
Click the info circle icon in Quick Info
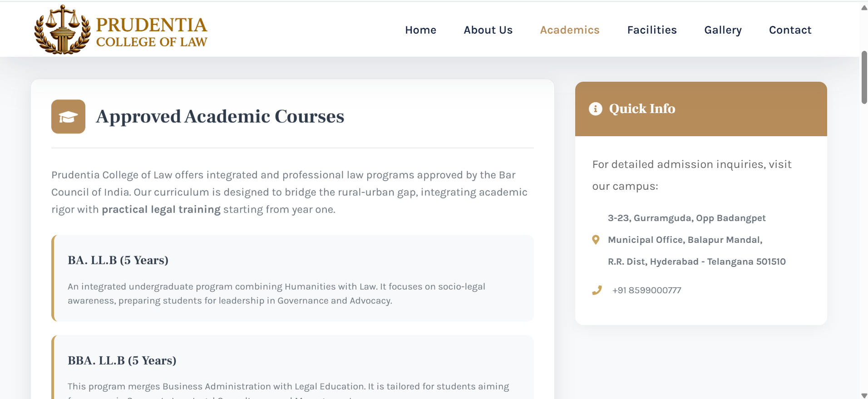(x=595, y=109)
